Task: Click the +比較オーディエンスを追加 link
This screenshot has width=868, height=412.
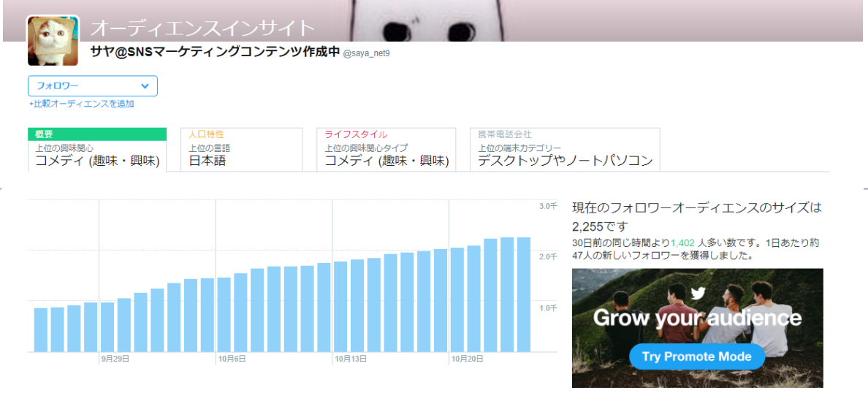Action: [x=81, y=104]
